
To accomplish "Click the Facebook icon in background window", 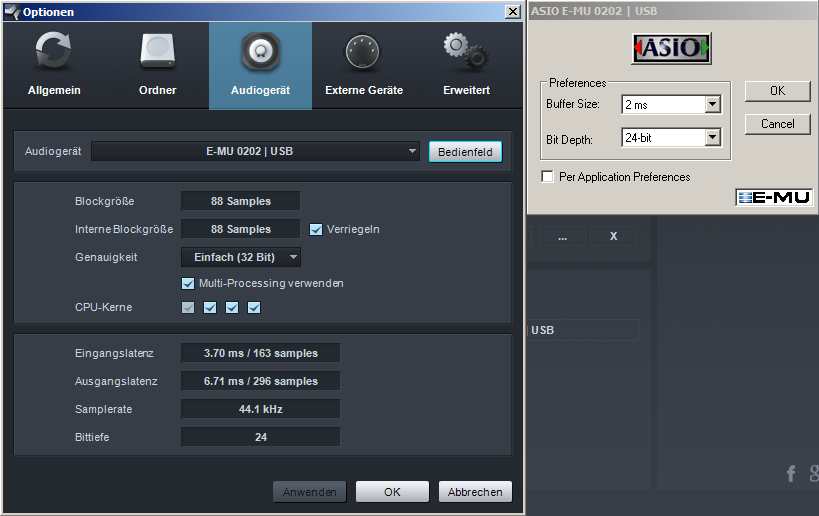I will pyautogui.click(x=791, y=474).
